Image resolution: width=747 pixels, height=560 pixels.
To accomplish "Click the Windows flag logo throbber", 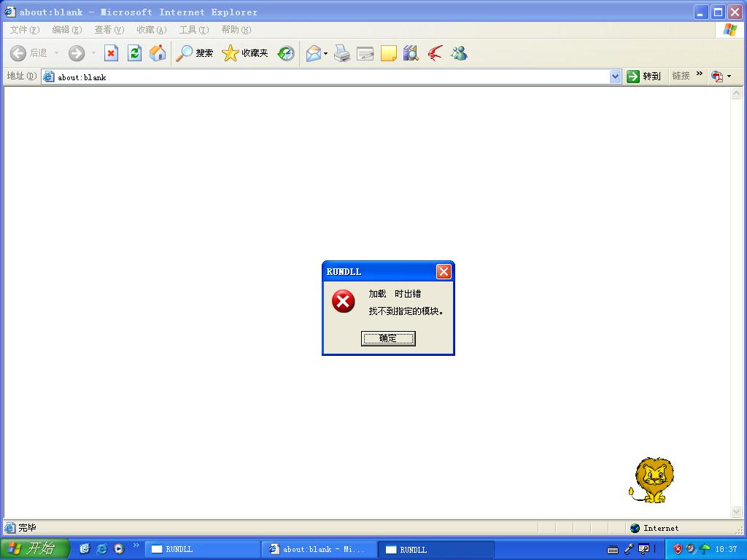I will 729,30.
